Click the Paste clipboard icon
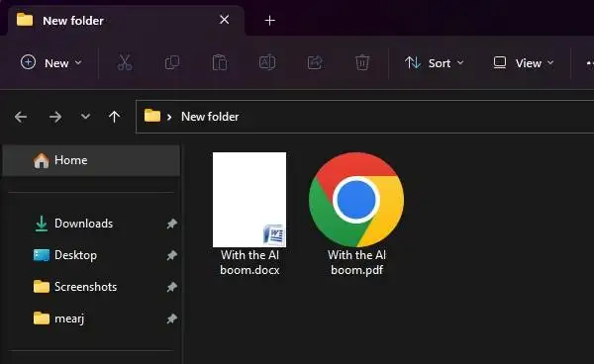Image resolution: width=594 pixels, height=364 pixels. tap(220, 63)
